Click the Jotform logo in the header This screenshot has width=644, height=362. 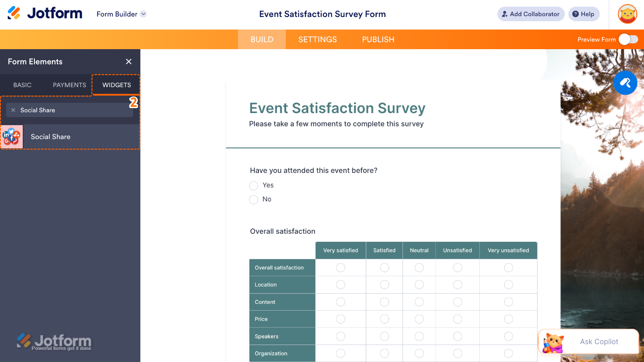click(45, 13)
